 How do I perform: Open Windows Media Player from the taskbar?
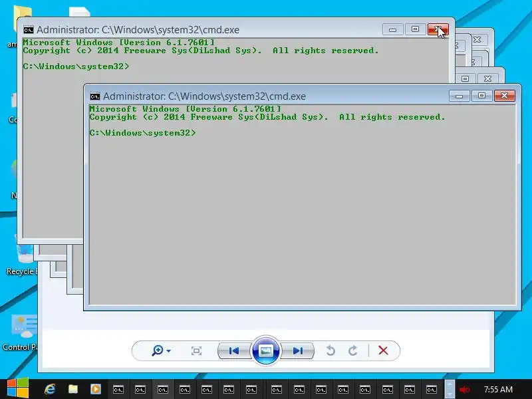tap(95, 389)
